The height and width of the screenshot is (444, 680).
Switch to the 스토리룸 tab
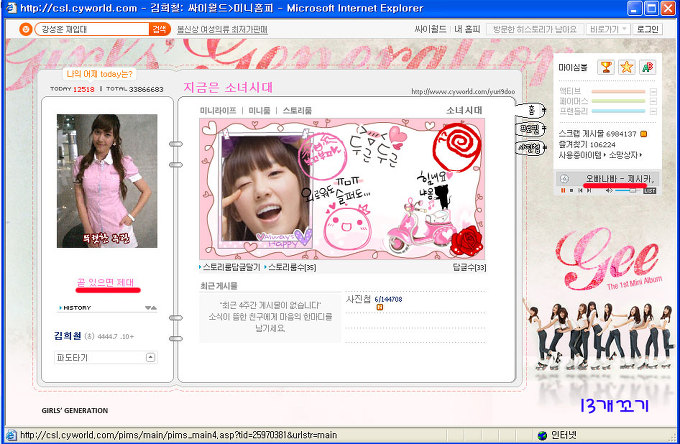[x=297, y=111]
